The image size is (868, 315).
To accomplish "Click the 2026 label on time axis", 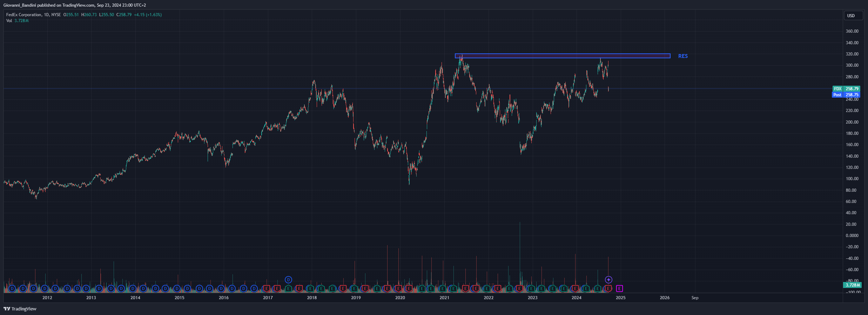I will click(665, 298).
